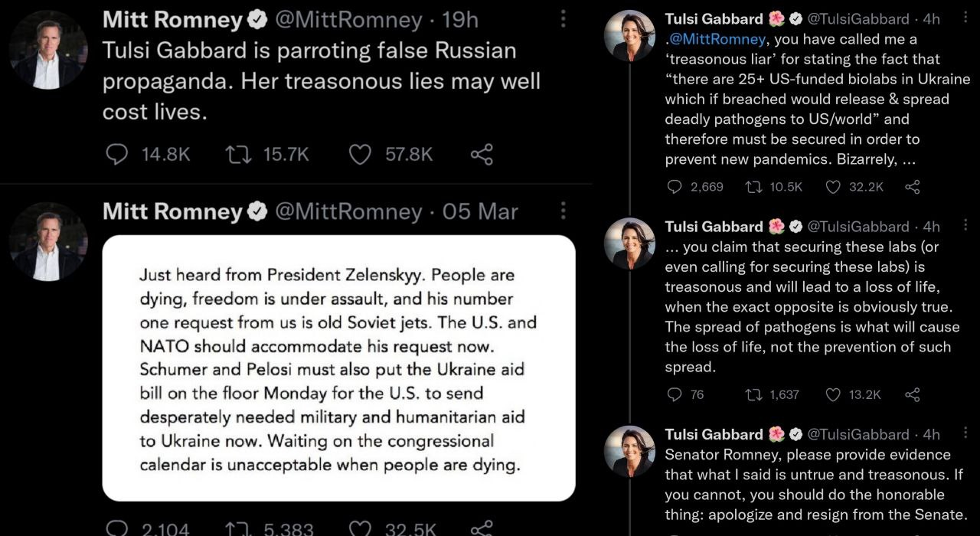
Task: Like Gabbard's tweet with 13.2K likes
Action: [x=834, y=395]
